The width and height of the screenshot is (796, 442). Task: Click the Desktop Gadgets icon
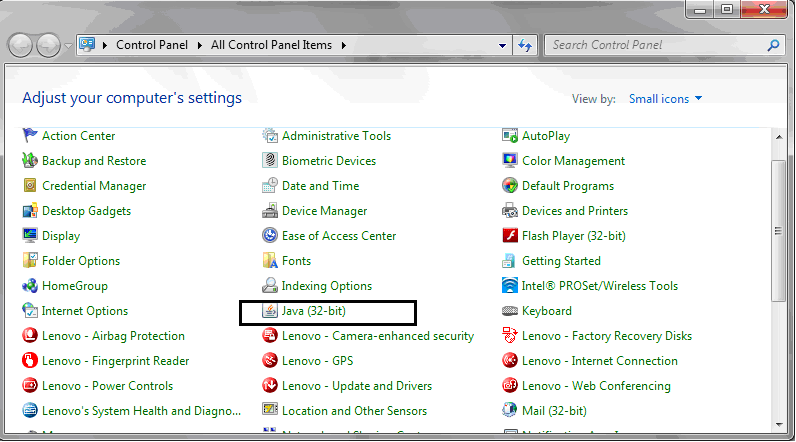[30, 210]
